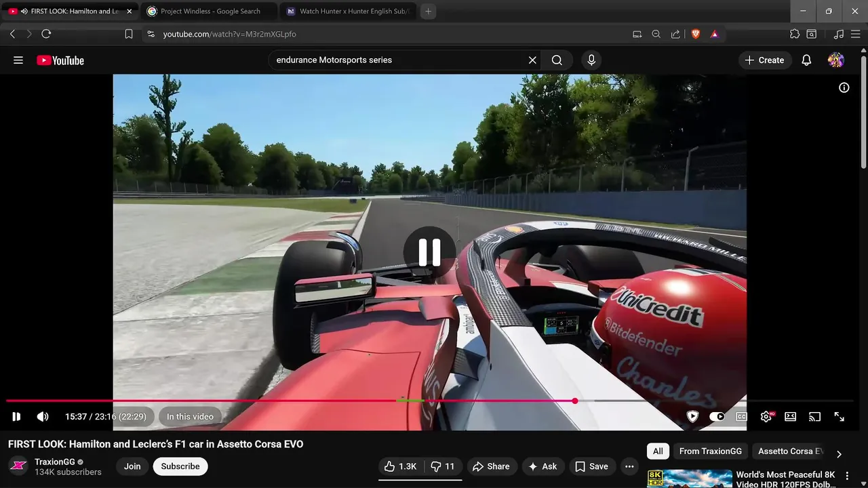Clear the search box text with X
The image size is (868, 488).
[x=532, y=60]
